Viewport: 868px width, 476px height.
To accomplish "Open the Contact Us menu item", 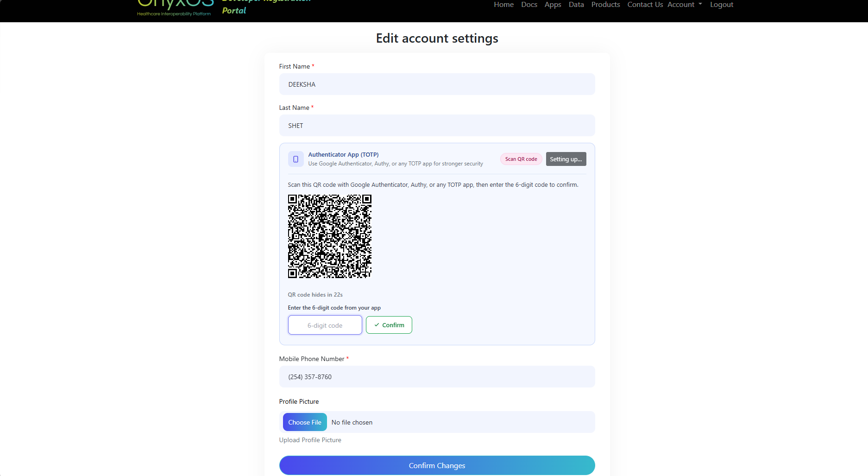I will tap(645, 5).
